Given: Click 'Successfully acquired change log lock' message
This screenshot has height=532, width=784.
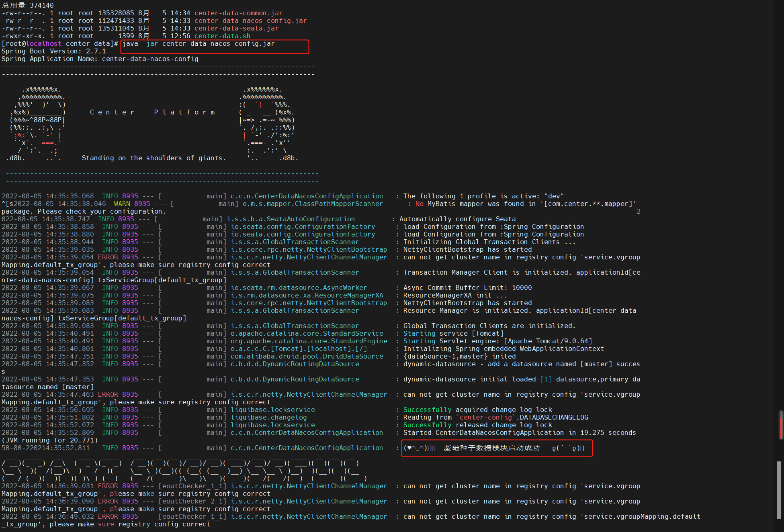Looking at the screenshot, I should [x=477, y=410].
